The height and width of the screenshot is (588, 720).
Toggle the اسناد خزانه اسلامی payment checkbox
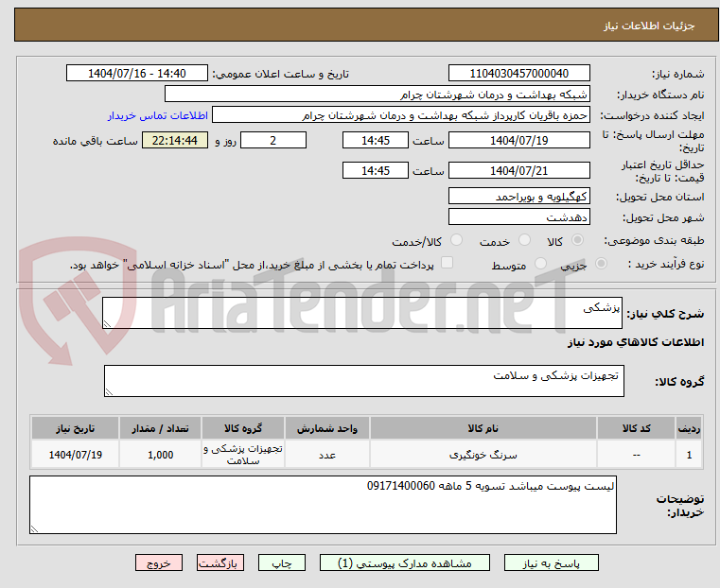447,263
